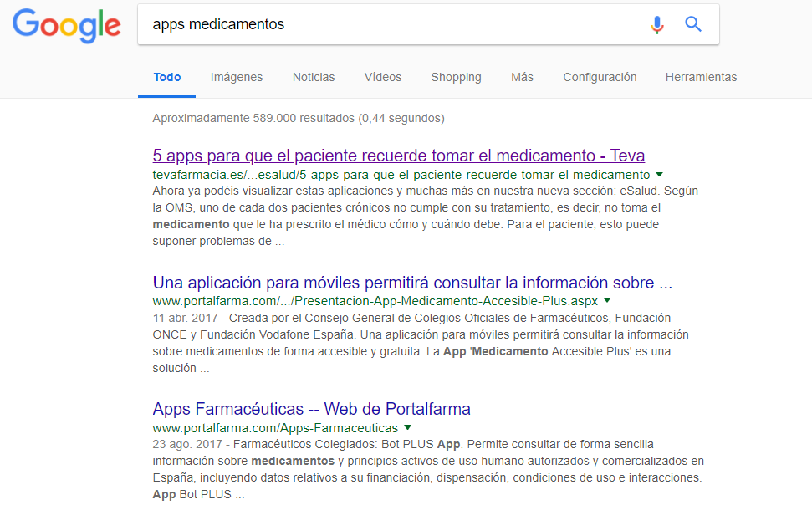Open 'Una aplicación para móviles' result
Image resolution: width=812 pixels, height=505 pixels.
tap(412, 283)
